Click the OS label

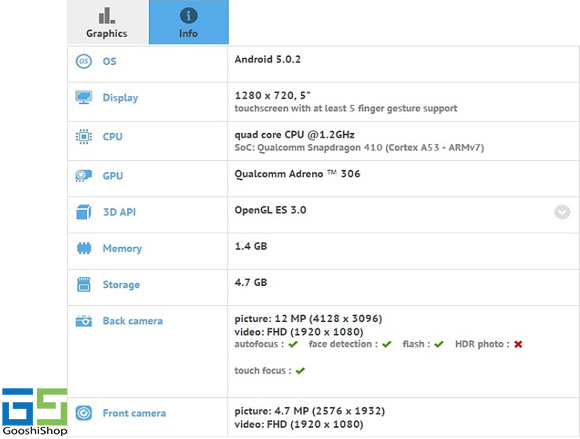(x=109, y=61)
